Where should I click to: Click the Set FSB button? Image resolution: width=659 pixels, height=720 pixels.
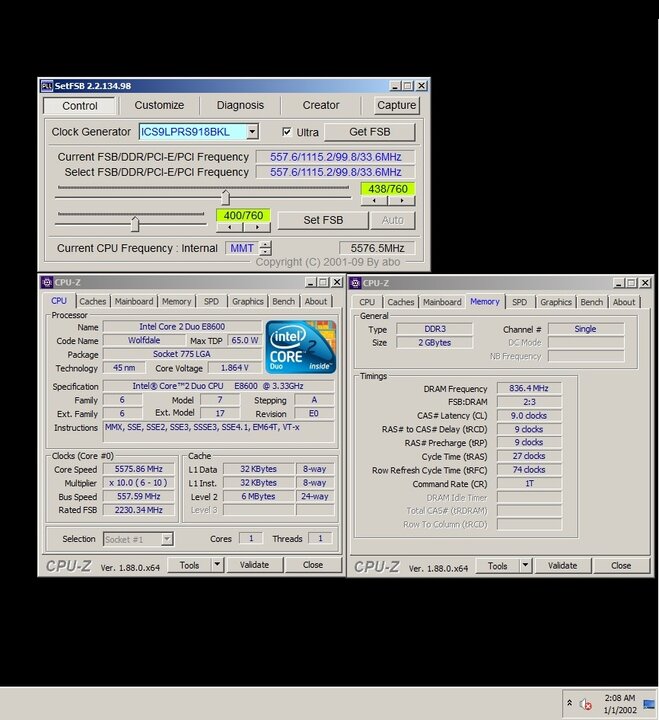pyautogui.click(x=323, y=220)
